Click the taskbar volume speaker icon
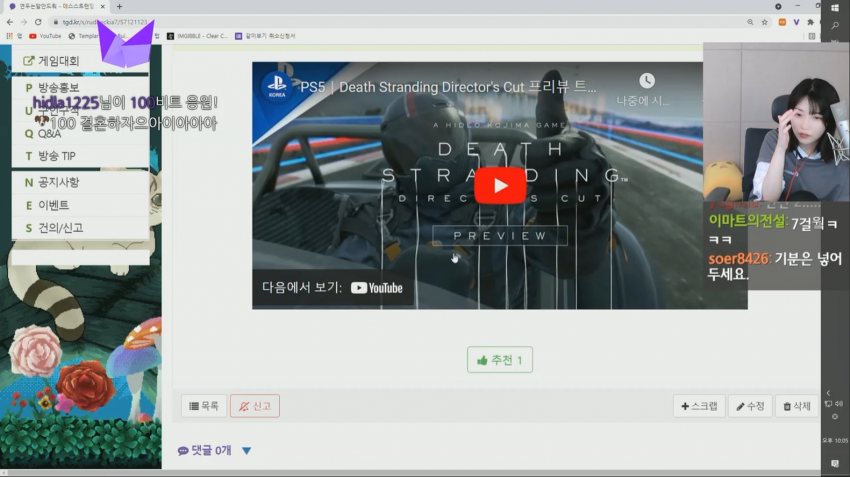 [839, 404]
